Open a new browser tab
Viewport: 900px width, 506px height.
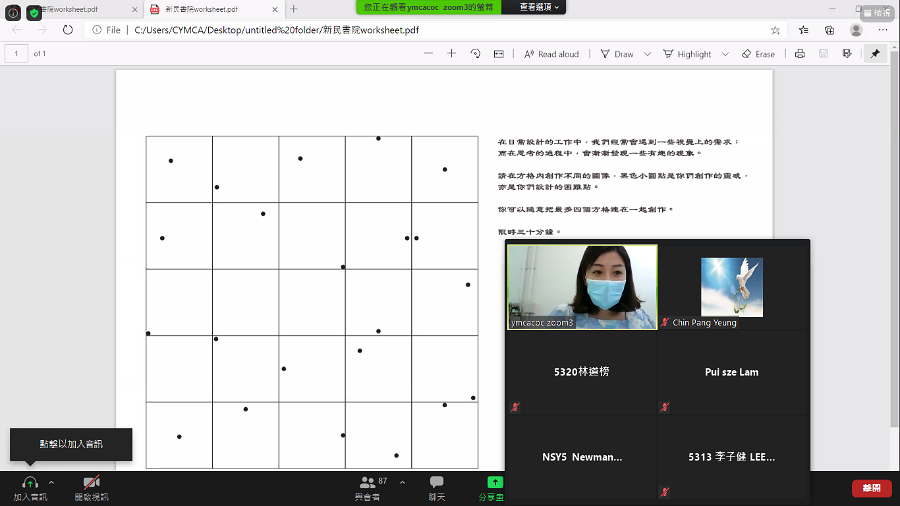coord(294,9)
